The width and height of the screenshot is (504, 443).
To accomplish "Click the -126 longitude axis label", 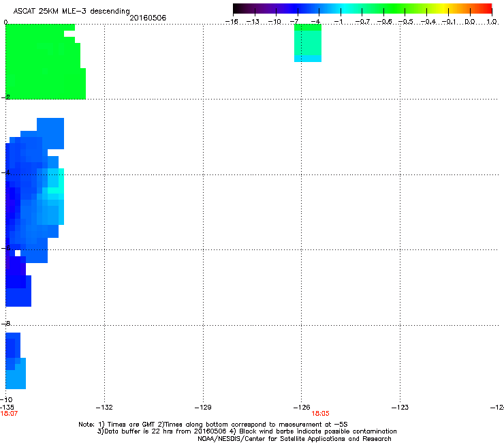I will coord(302,408).
